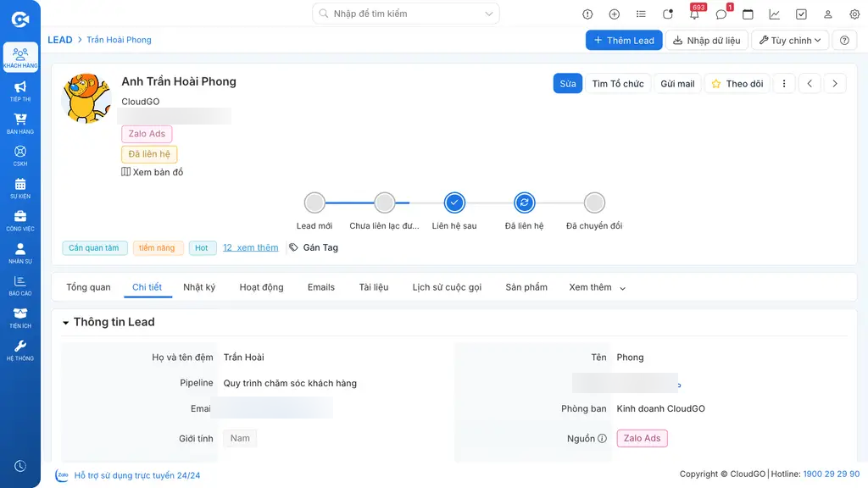The height and width of the screenshot is (488, 868).
Task: Click the help question mark button
Action: coord(844,41)
